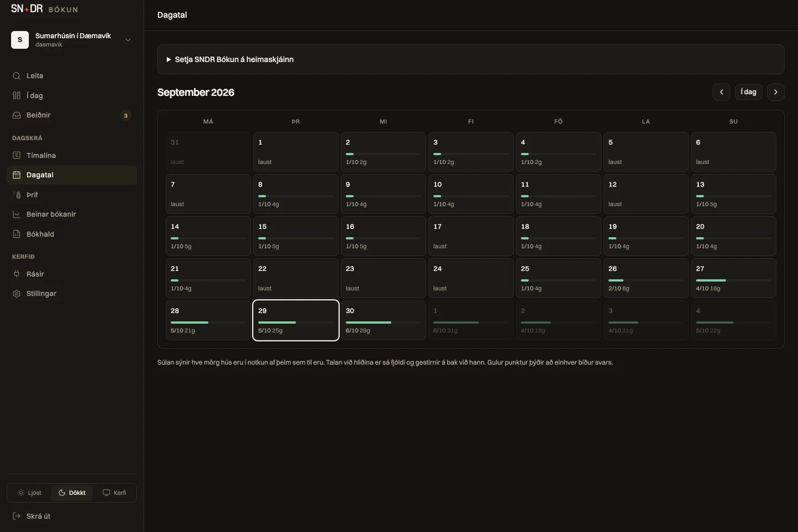Click occupancy bar on September 27
Viewport: 798px width, 532px height.
click(734, 280)
